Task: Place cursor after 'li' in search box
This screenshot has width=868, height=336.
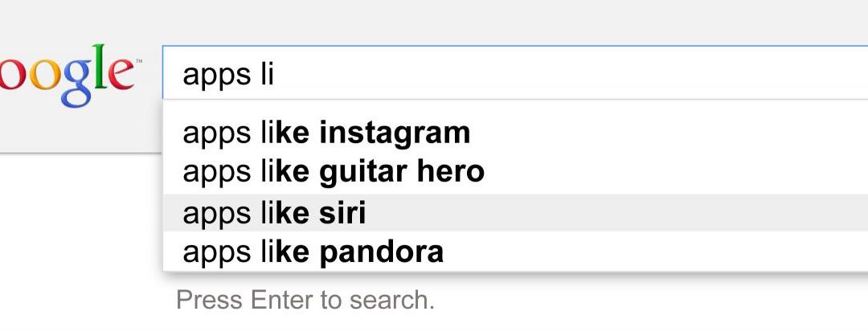Action: pos(276,75)
